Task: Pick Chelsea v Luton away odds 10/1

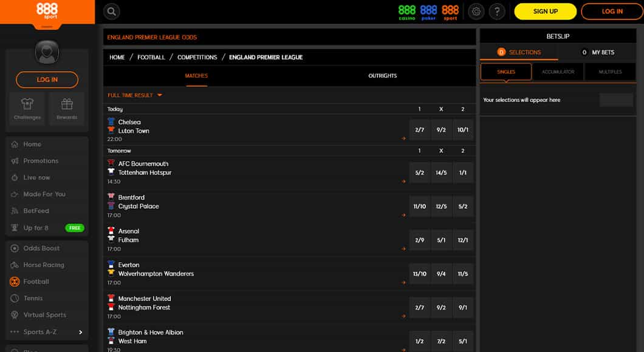Action: click(x=463, y=130)
